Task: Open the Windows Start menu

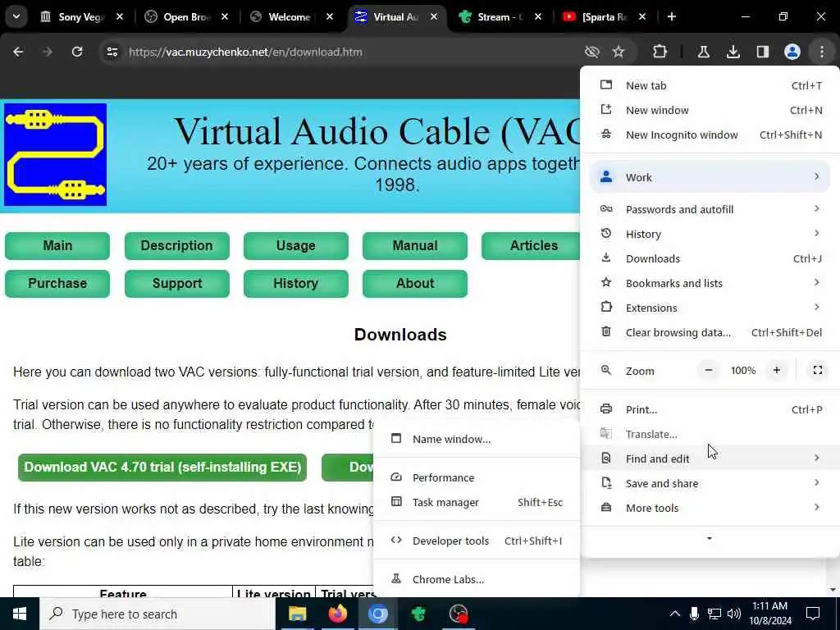Action: [x=20, y=614]
